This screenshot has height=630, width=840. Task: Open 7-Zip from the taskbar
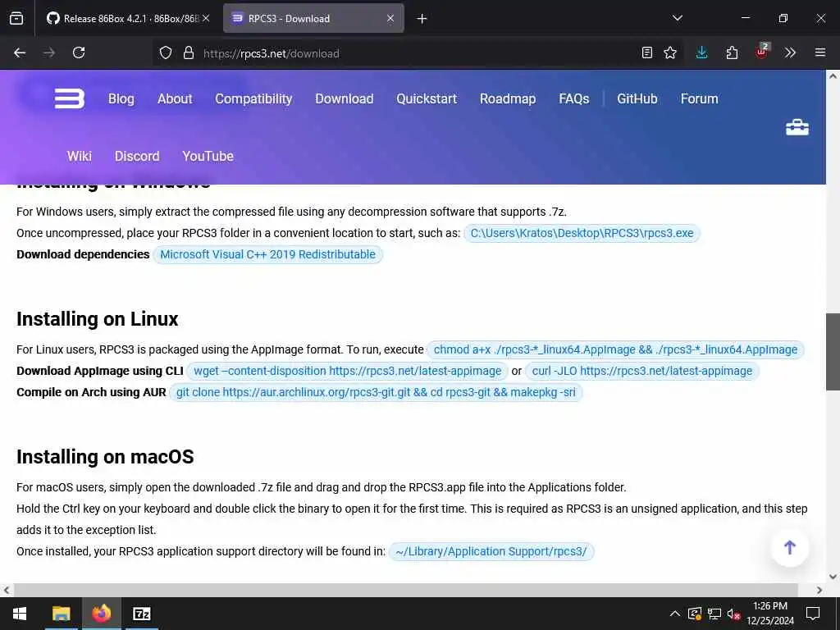141,614
